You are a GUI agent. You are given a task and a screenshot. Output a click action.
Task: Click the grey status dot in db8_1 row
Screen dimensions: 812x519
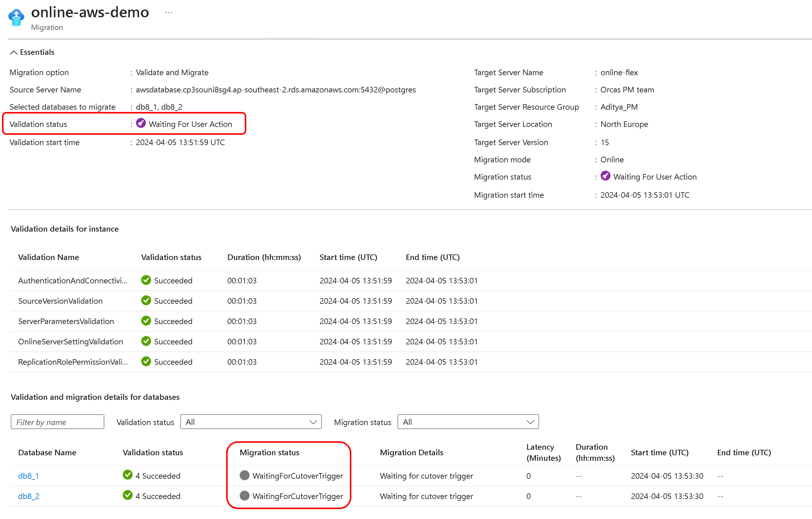[x=245, y=476]
